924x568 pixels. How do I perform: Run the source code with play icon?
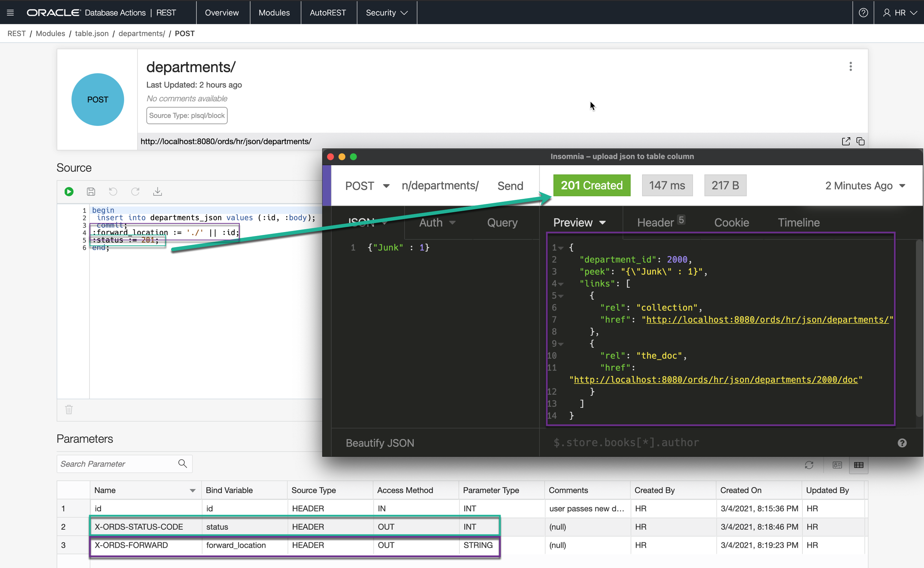pos(69,192)
